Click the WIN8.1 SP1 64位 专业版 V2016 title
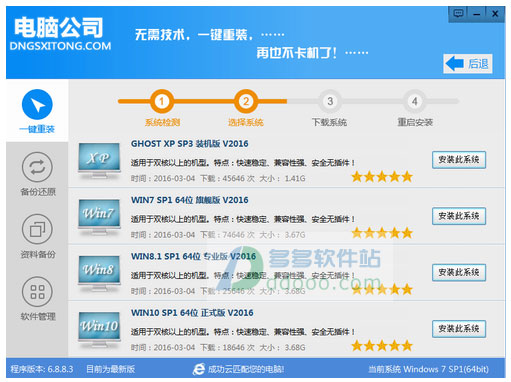Viewport: 511px width, 382px height. 193,256
